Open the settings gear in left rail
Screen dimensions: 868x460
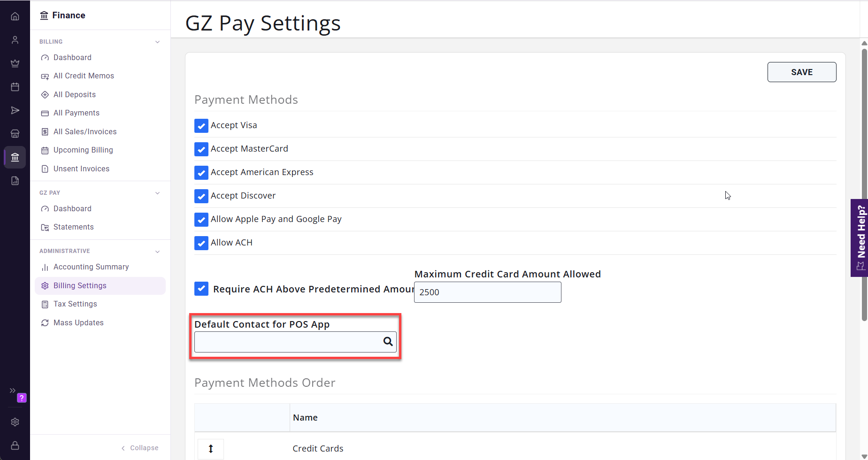coord(15,422)
